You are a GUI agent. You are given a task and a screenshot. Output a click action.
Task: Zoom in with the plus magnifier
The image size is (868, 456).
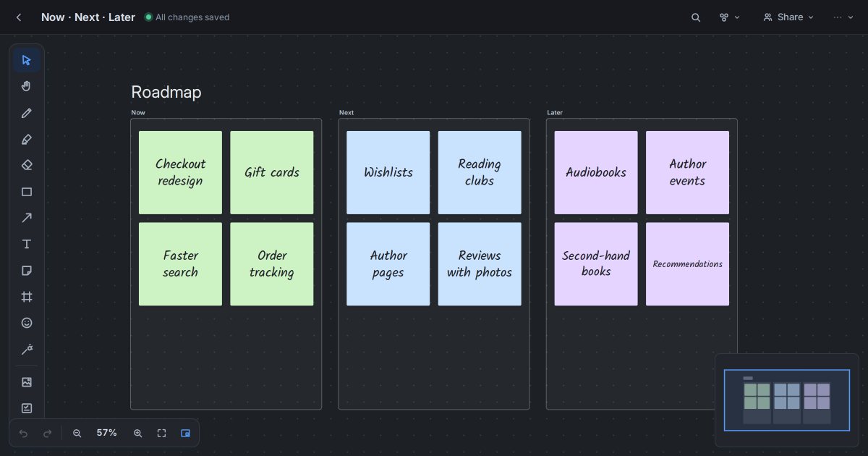pos(137,433)
